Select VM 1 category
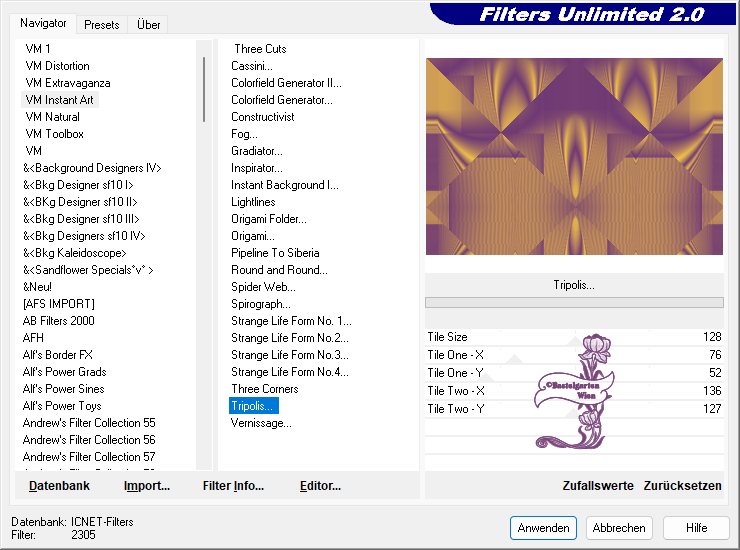Screen dimensions: 740x550 [38, 49]
